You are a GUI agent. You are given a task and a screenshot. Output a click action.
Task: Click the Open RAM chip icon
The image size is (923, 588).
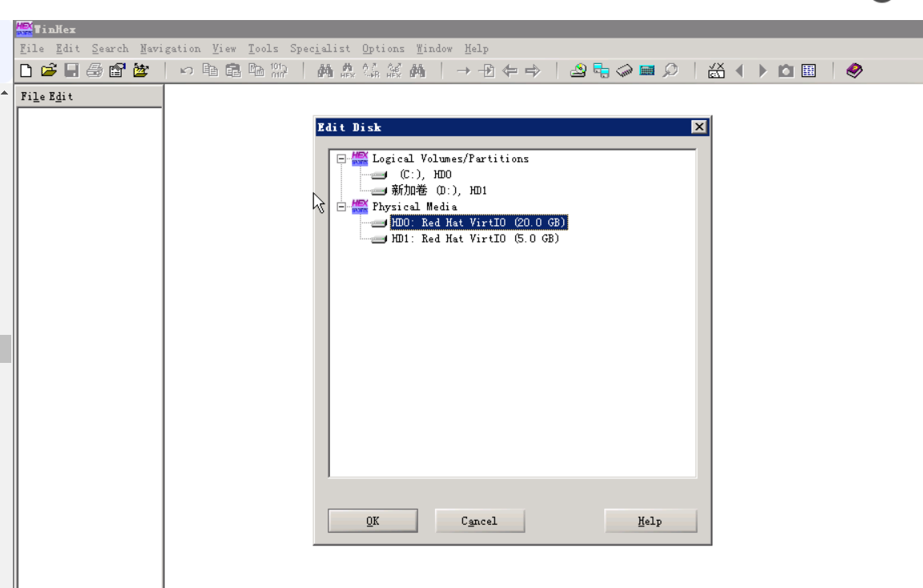pos(625,70)
